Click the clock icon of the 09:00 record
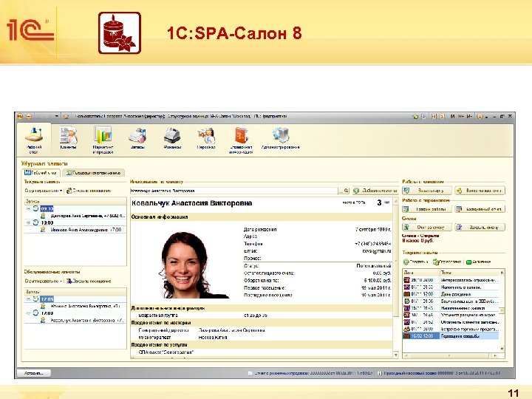The width and height of the screenshot is (532, 399). pyautogui.click(x=35, y=208)
